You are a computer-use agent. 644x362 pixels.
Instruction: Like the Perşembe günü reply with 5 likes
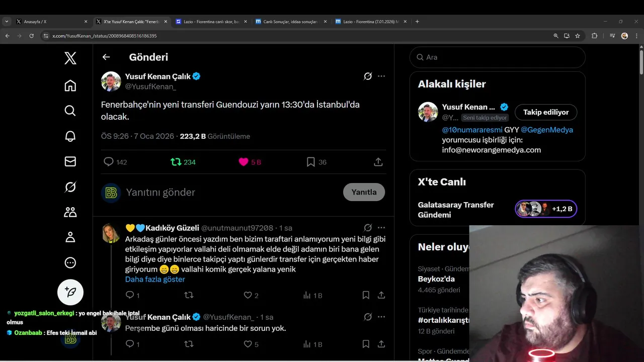pyautogui.click(x=248, y=344)
